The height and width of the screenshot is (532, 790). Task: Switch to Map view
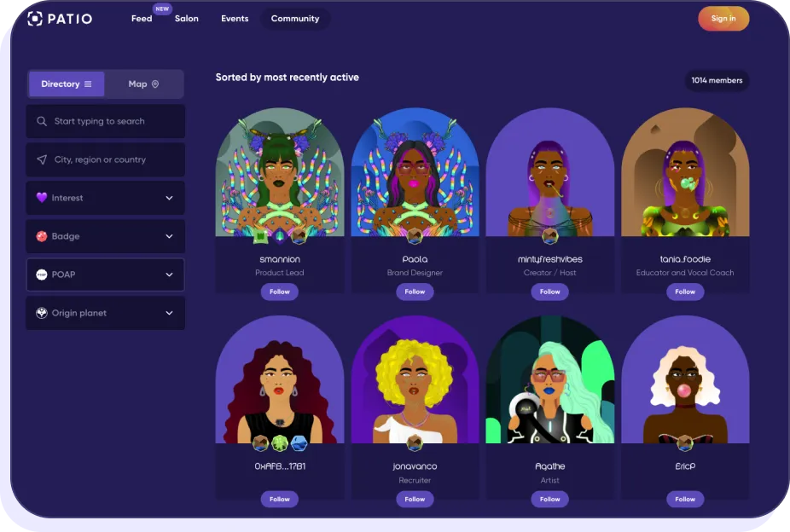point(143,84)
